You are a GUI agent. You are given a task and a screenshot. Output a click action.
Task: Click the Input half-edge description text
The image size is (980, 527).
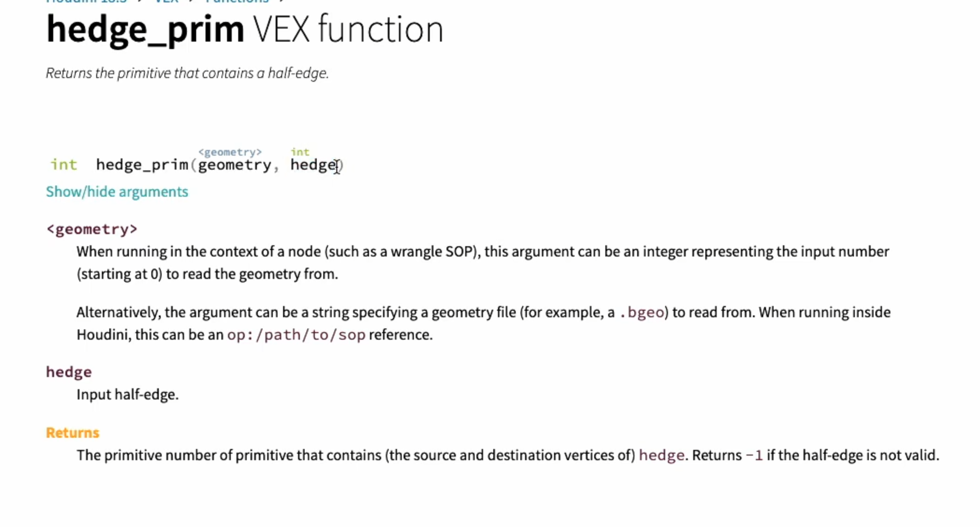coord(128,395)
